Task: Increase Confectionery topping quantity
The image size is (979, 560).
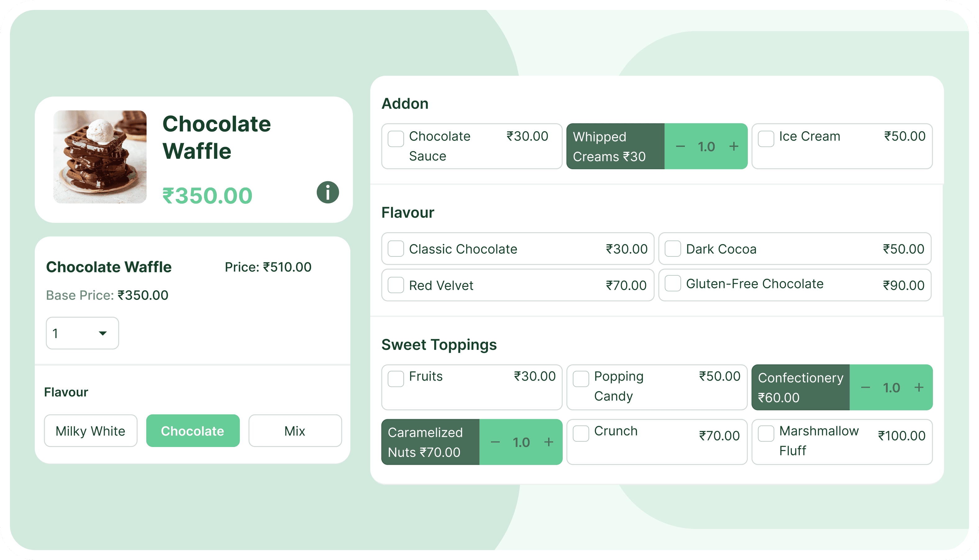Action: pyautogui.click(x=919, y=388)
